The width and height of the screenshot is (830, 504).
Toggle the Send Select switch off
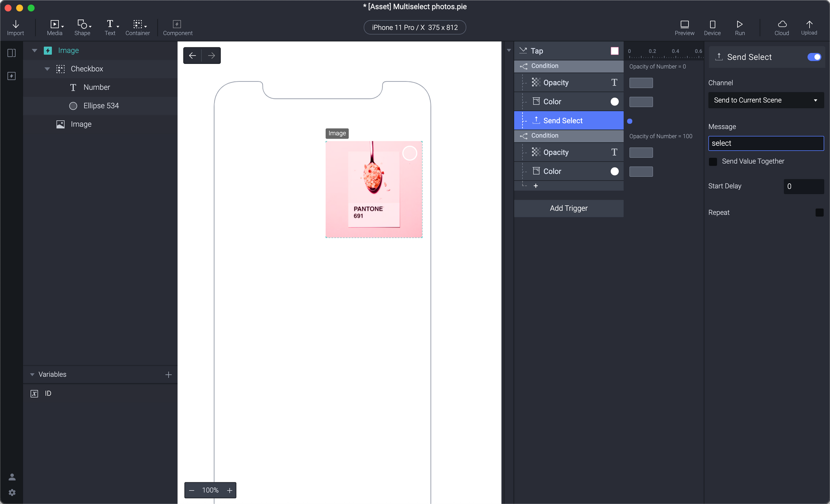click(814, 57)
